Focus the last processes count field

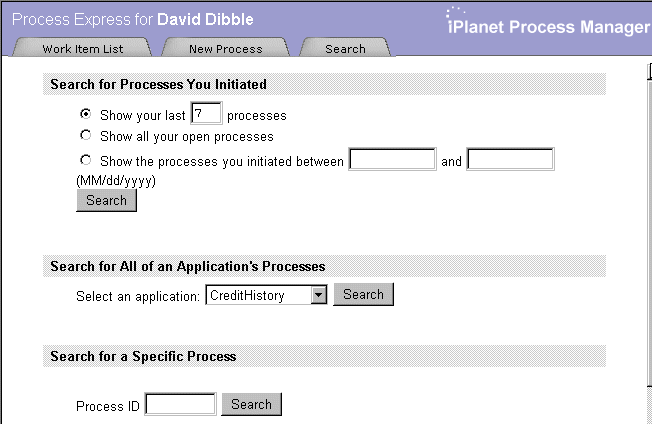coord(206,113)
